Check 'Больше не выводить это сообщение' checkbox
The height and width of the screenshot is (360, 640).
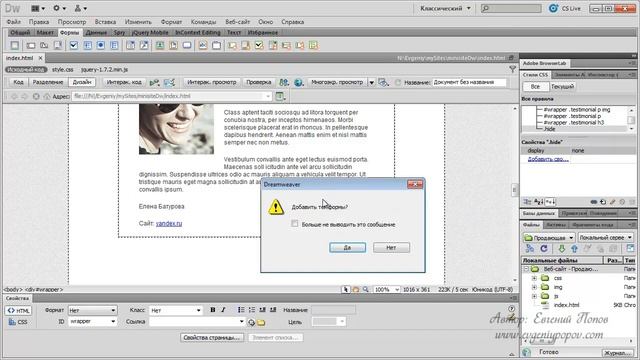(x=295, y=224)
